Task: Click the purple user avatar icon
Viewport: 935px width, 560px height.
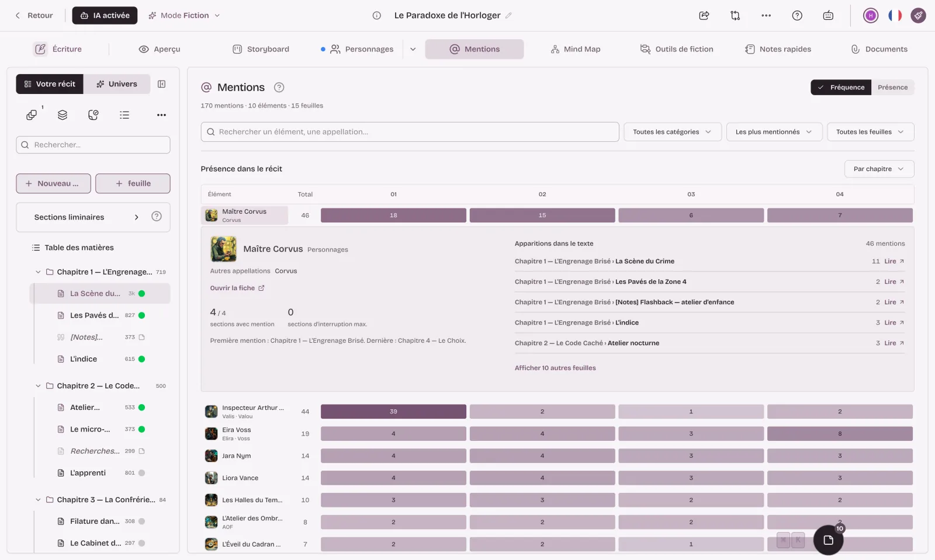Action: point(871,16)
